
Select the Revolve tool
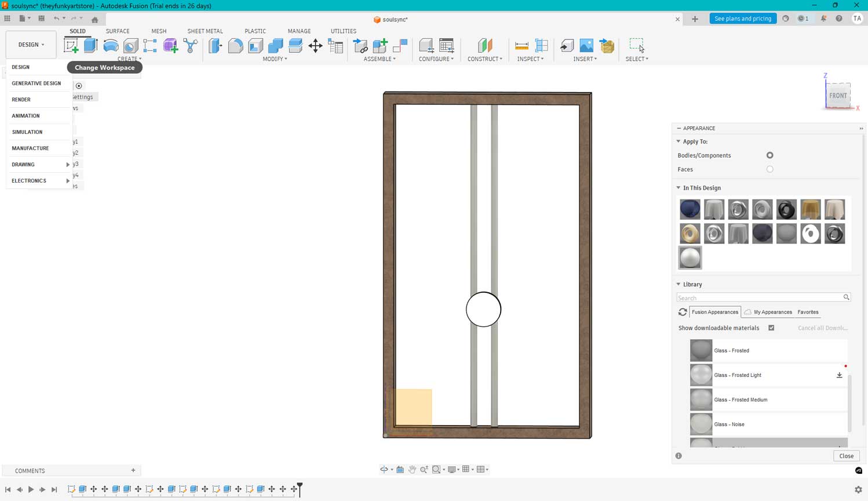point(111,46)
